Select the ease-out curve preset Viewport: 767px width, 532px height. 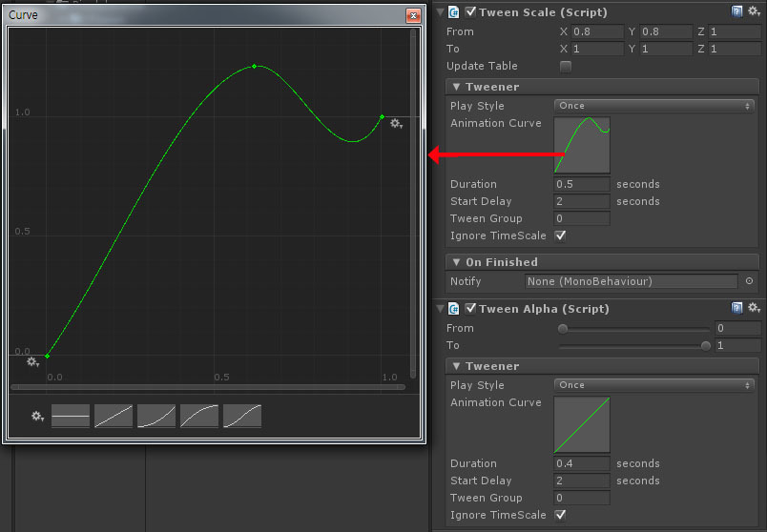[199, 416]
